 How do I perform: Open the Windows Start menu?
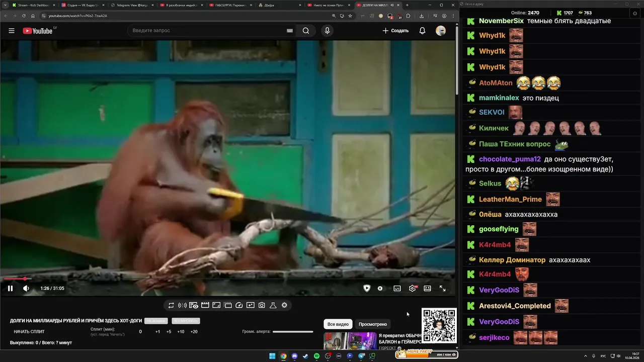tap(272, 356)
